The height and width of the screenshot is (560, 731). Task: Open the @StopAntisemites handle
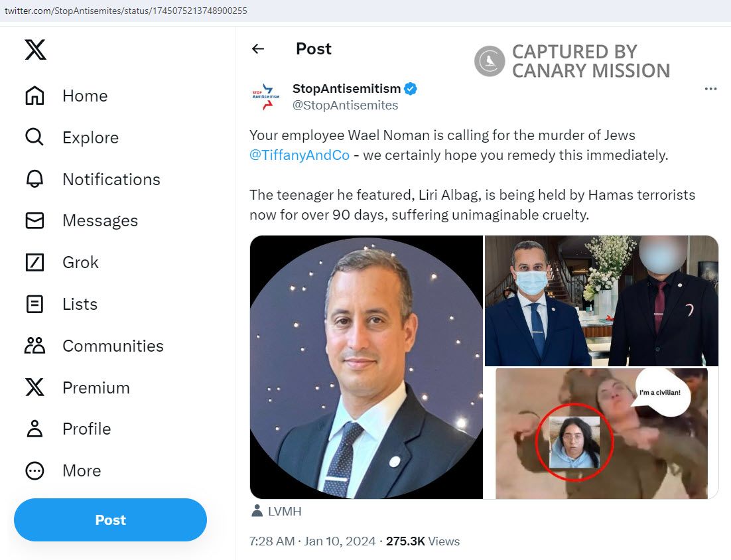(345, 105)
